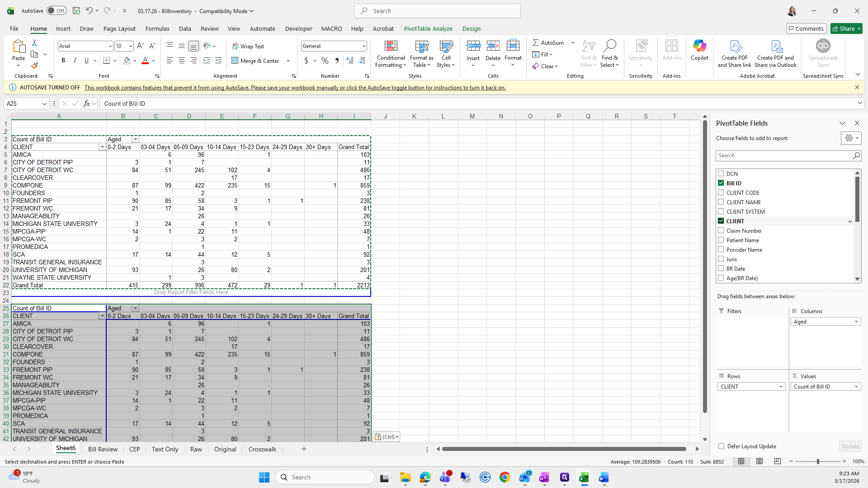
Task: Click the Comments button
Action: [806, 28]
